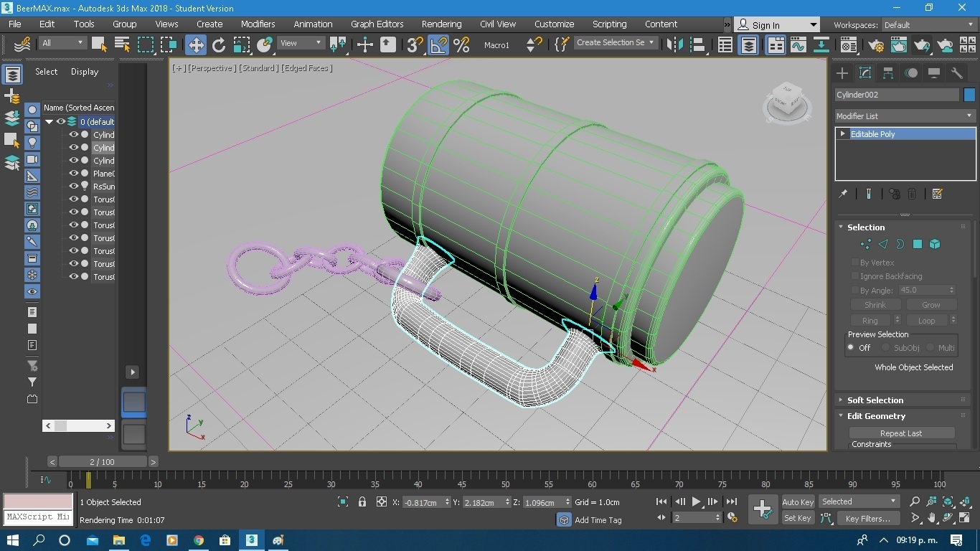Screen dimensions: 980x551
Task: Toggle the Angle Snap tool
Action: [438, 44]
